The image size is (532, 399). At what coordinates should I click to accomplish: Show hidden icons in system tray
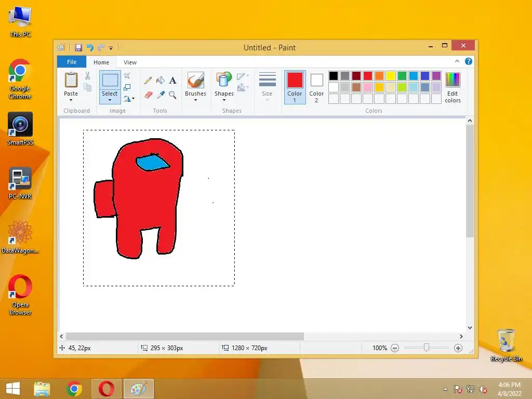pos(445,389)
